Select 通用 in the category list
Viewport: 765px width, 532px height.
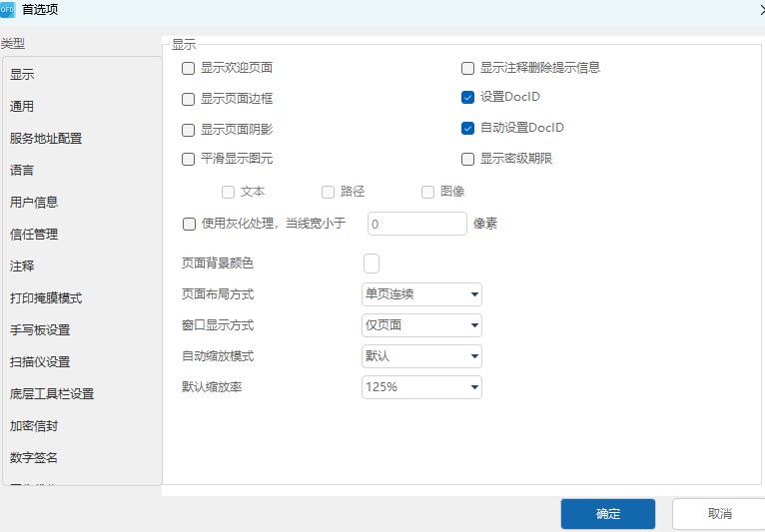[x=22, y=107]
